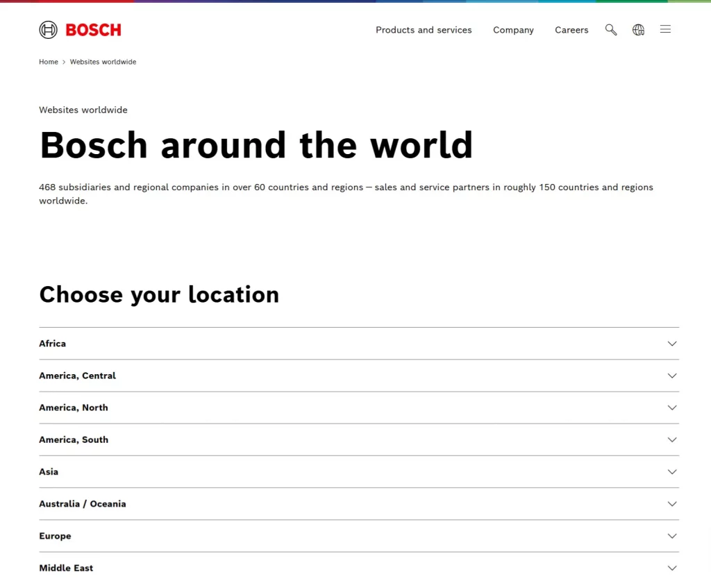Screen dimensions: 711x588
Task: Select the Africa region label
Action: (x=52, y=344)
